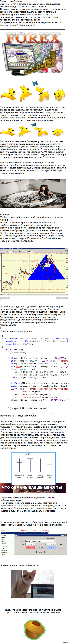69x644 pixels.
Task: Click the woman in bathtub with money photo
Action: coord(33,194)
